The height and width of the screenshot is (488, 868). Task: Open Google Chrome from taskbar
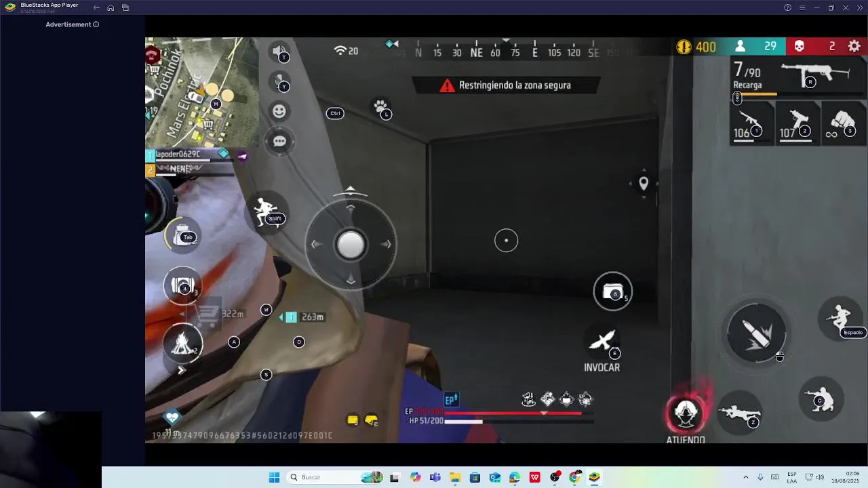pyautogui.click(x=575, y=477)
